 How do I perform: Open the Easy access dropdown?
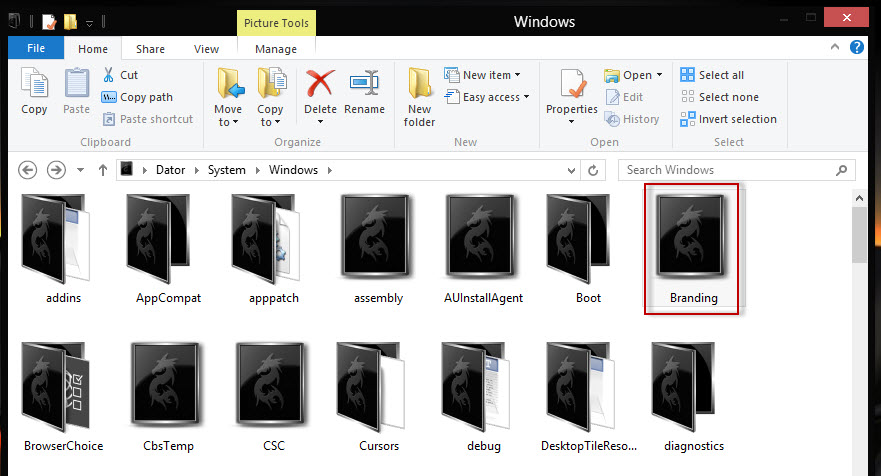[526, 97]
